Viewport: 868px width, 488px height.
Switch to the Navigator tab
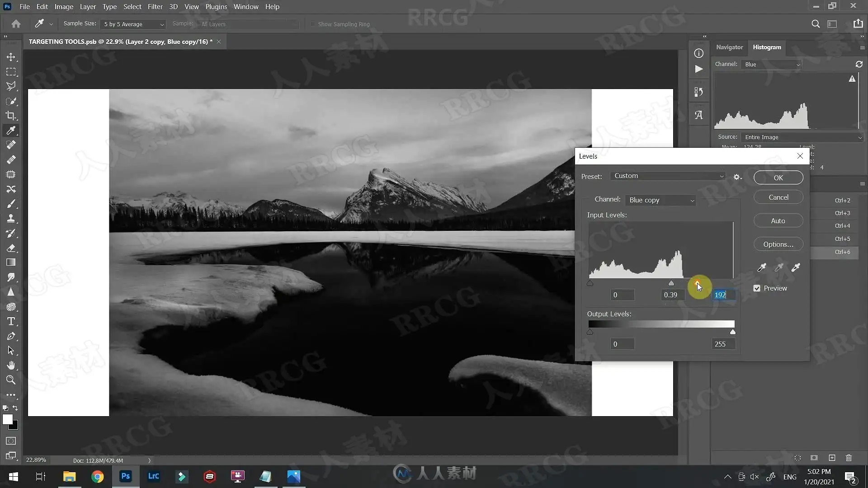tap(729, 47)
